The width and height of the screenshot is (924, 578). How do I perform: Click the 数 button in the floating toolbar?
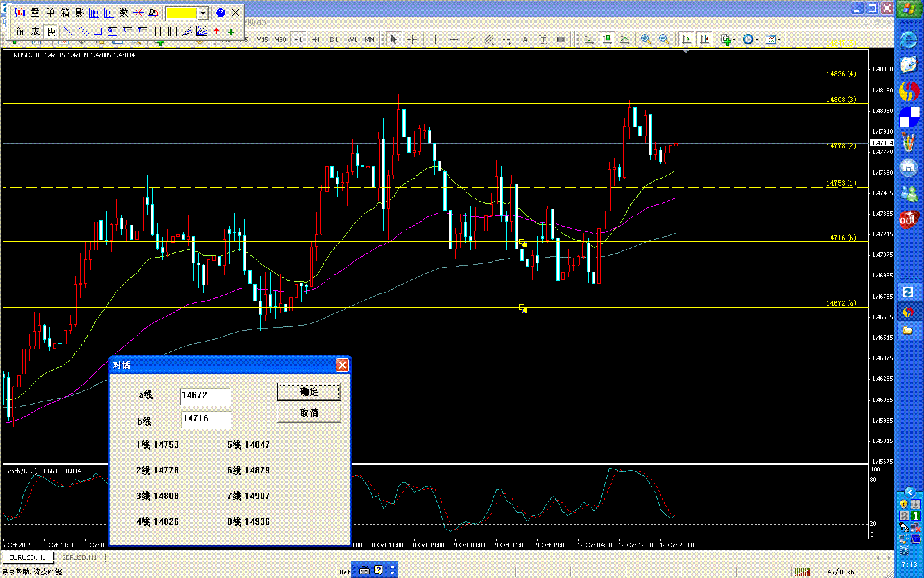point(124,13)
